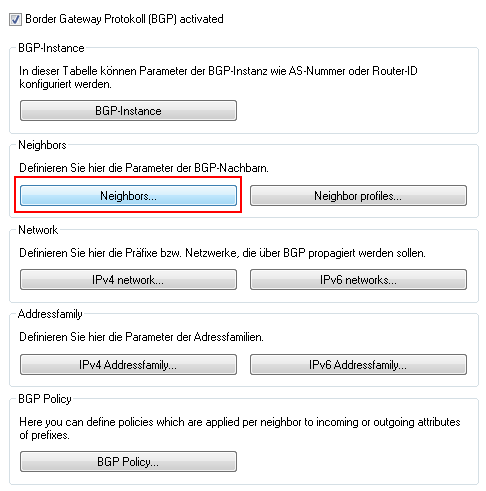Open the highlighted Neighbors... button

128,196
